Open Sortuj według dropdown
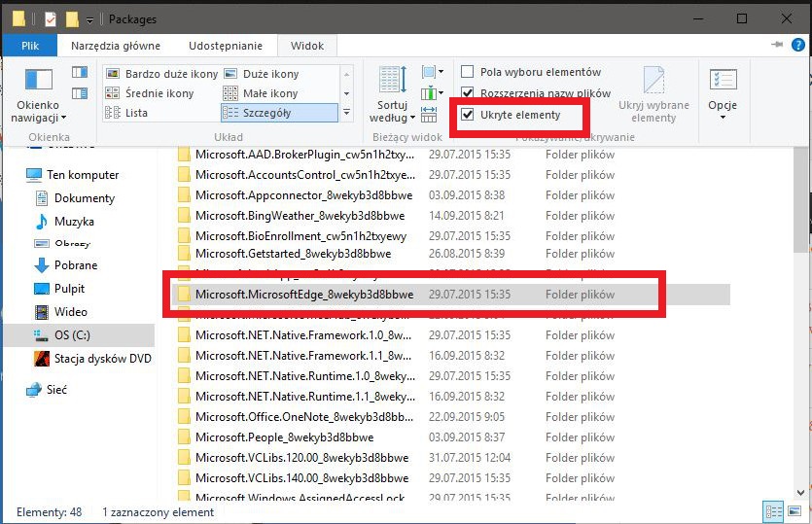 393,94
